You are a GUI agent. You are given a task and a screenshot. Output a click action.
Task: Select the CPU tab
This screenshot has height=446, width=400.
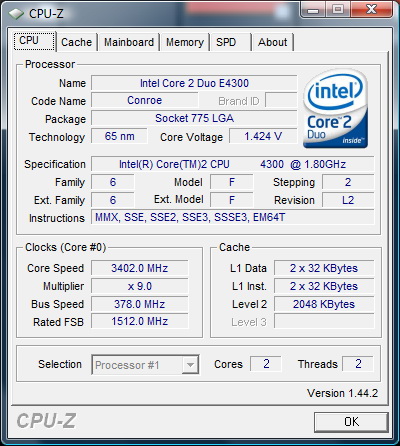(x=34, y=41)
